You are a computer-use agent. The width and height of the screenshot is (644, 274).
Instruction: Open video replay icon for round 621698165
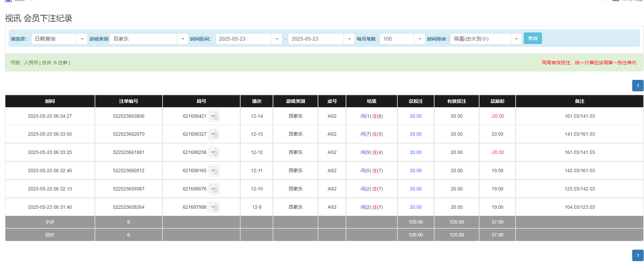pos(214,171)
